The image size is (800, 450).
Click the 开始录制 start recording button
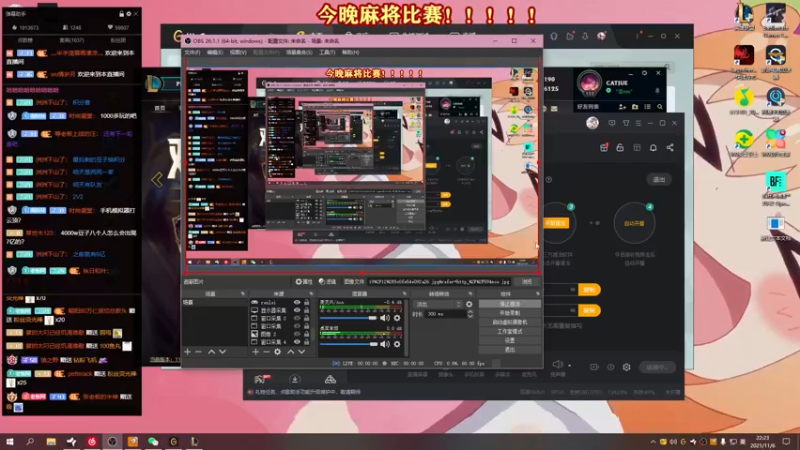coord(510,313)
